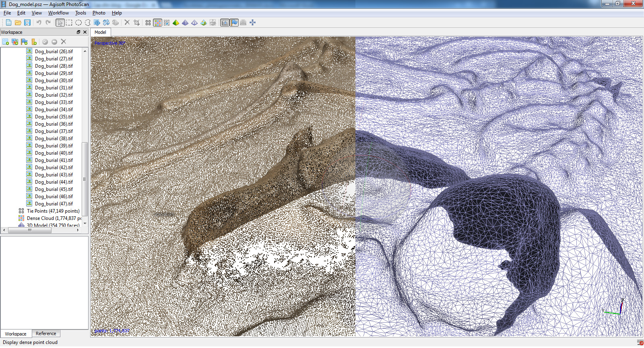Click the Add Chunk icon in Workspace
Image resolution: width=644 pixels, height=348 pixels.
pyautogui.click(x=6, y=41)
